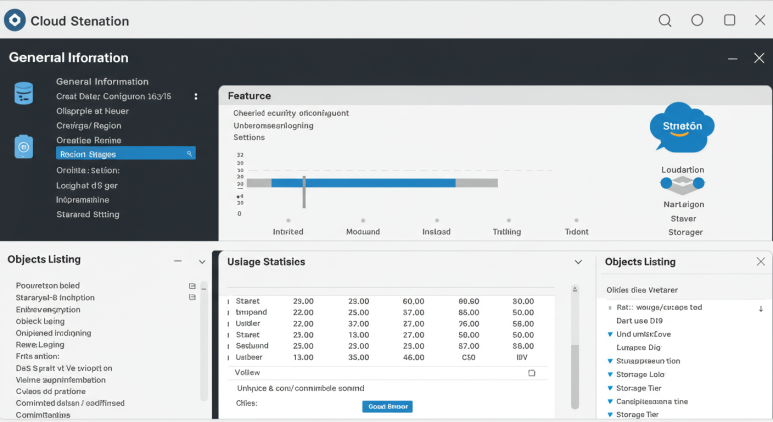773x422 pixels.
Task: Open the three-dot menu beside Creat Date
Action: tap(196, 96)
